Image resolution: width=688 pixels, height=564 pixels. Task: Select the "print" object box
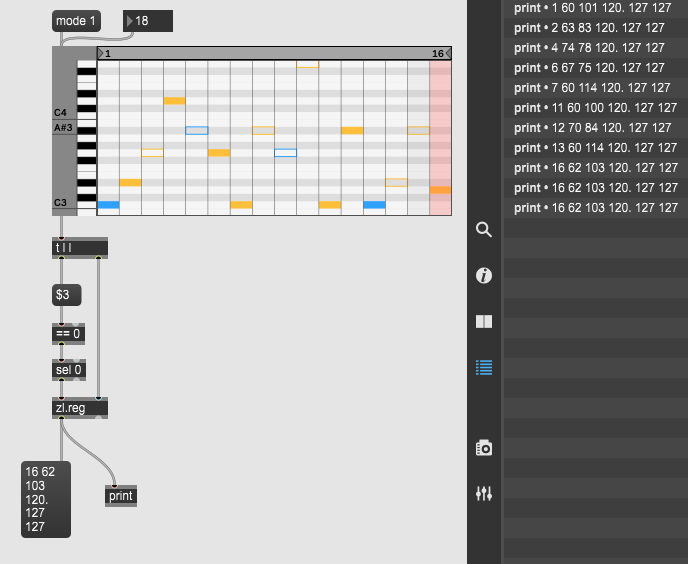click(x=120, y=496)
